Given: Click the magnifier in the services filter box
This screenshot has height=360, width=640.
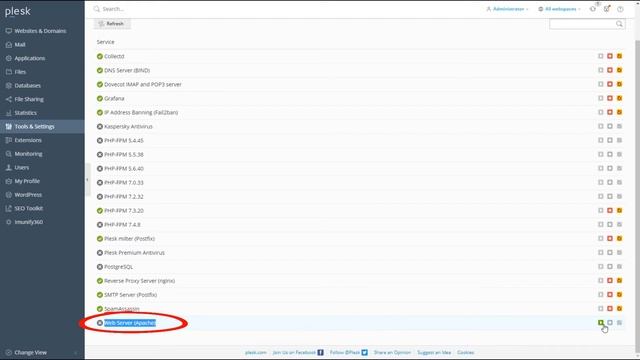Looking at the screenshot, I should [x=619, y=24].
